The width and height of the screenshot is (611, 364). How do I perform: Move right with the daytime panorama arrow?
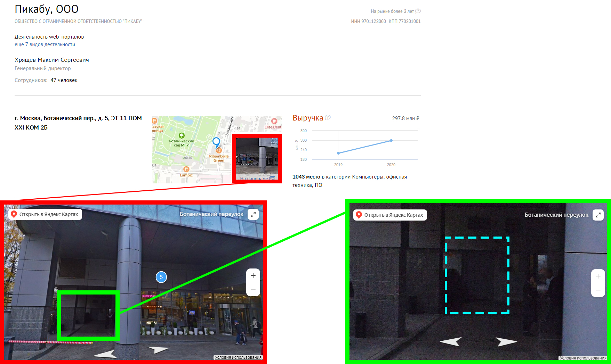pos(158,349)
